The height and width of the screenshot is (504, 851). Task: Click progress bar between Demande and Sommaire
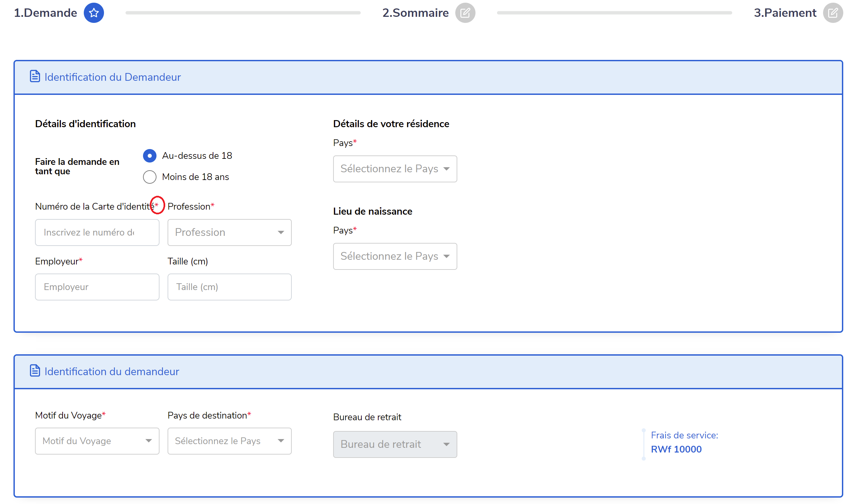click(243, 13)
